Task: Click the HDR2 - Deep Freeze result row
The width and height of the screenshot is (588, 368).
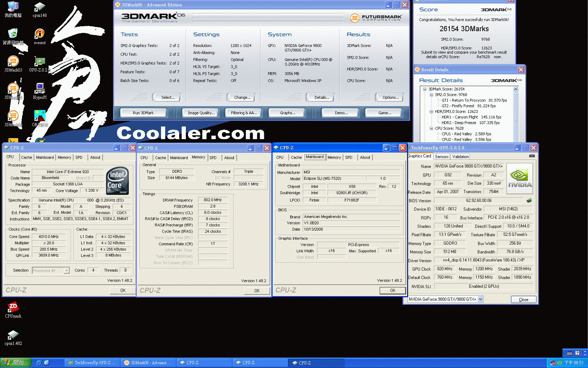Action: (x=470, y=123)
